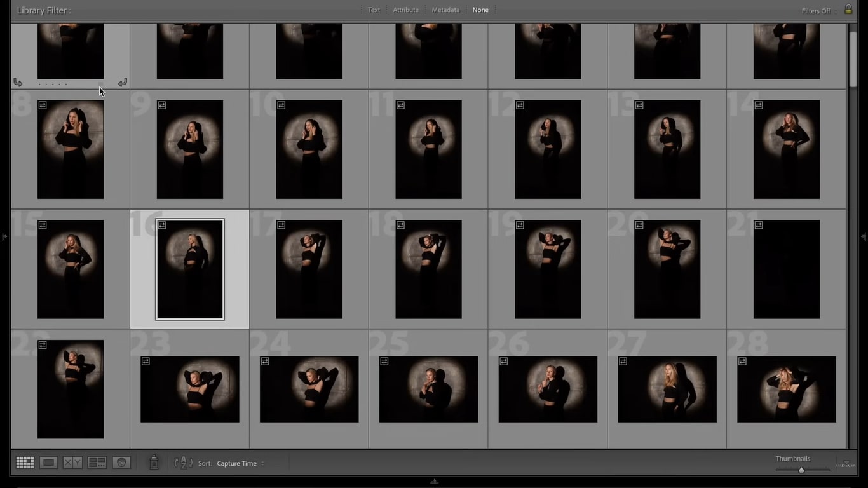The image size is (868, 488).
Task: Select None in Library Filter
Action: point(480,10)
